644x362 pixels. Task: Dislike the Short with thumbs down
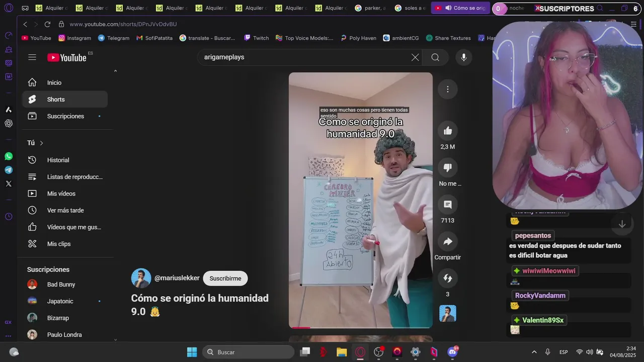448,168
